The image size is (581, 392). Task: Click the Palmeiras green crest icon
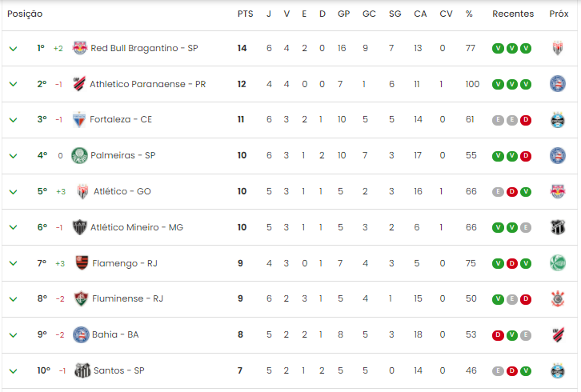coord(79,156)
